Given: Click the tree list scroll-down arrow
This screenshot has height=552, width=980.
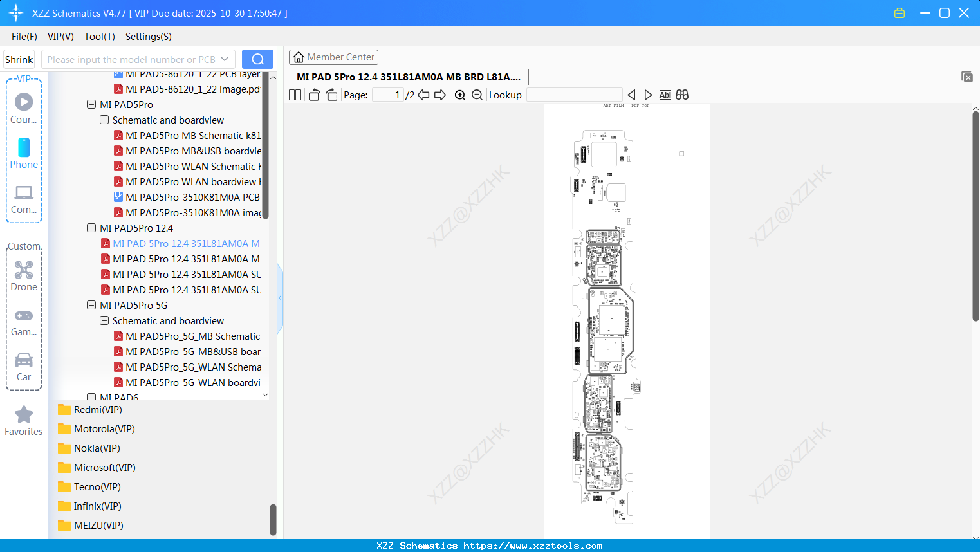Looking at the screenshot, I should (265, 394).
